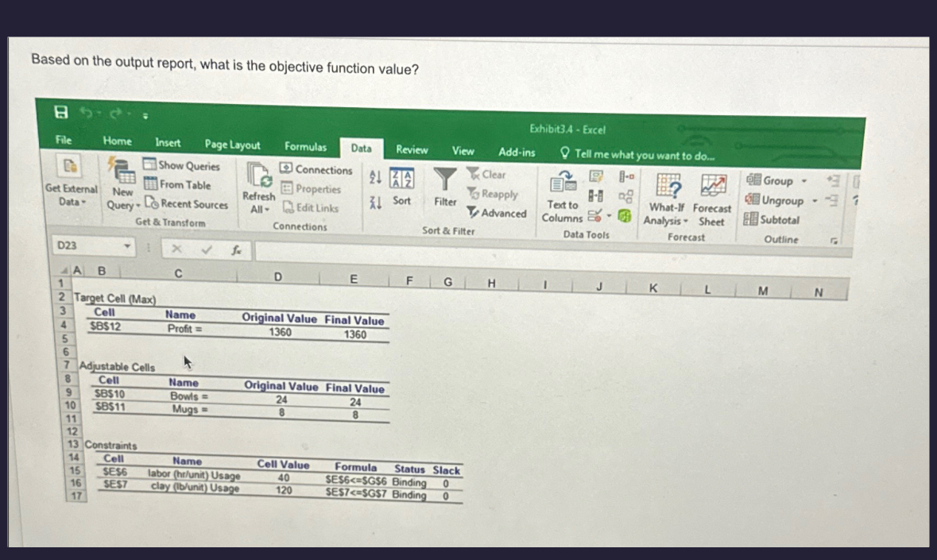Click the Remove Duplicates icon
Screen dimensions: 937x560
(596, 196)
